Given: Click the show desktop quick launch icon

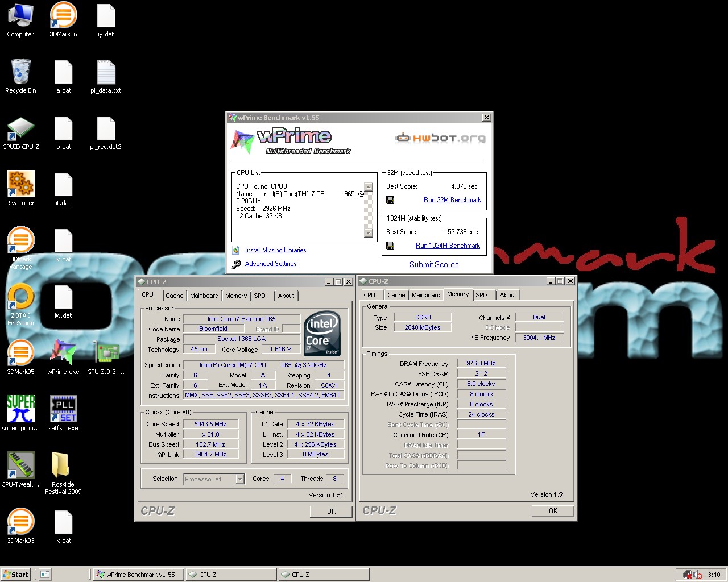Looking at the screenshot, I should 45,575.
